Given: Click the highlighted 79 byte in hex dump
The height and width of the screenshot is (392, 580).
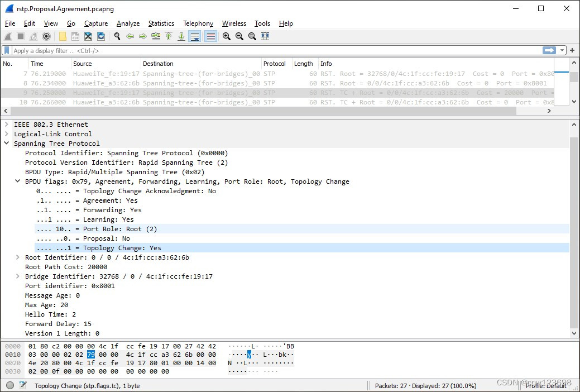Looking at the screenshot, I should point(91,354).
